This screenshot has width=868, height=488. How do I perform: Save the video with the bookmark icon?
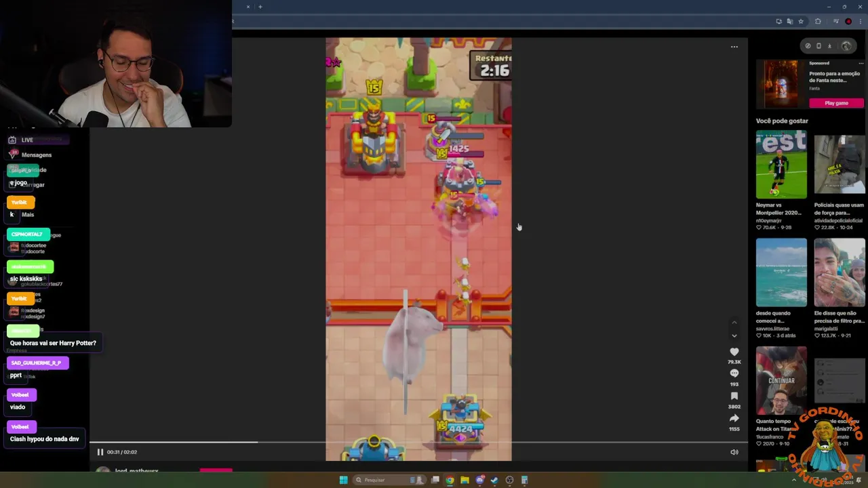(x=734, y=396)
